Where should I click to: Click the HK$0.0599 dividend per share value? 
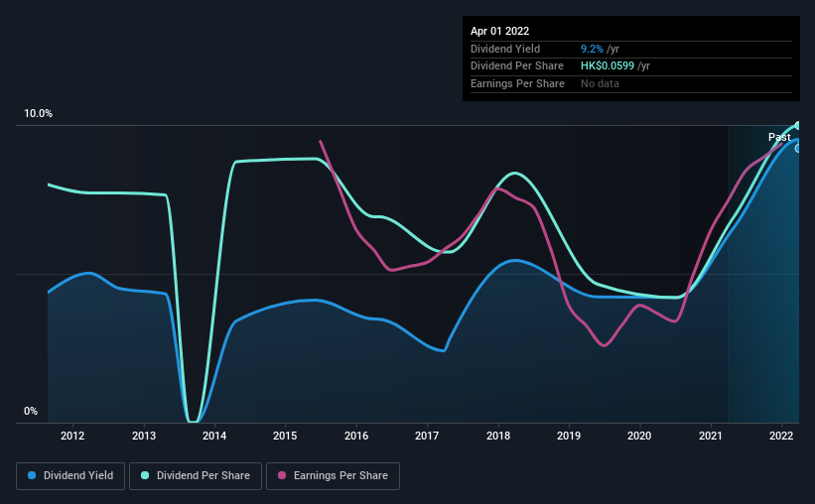click(x=608, y=66)
